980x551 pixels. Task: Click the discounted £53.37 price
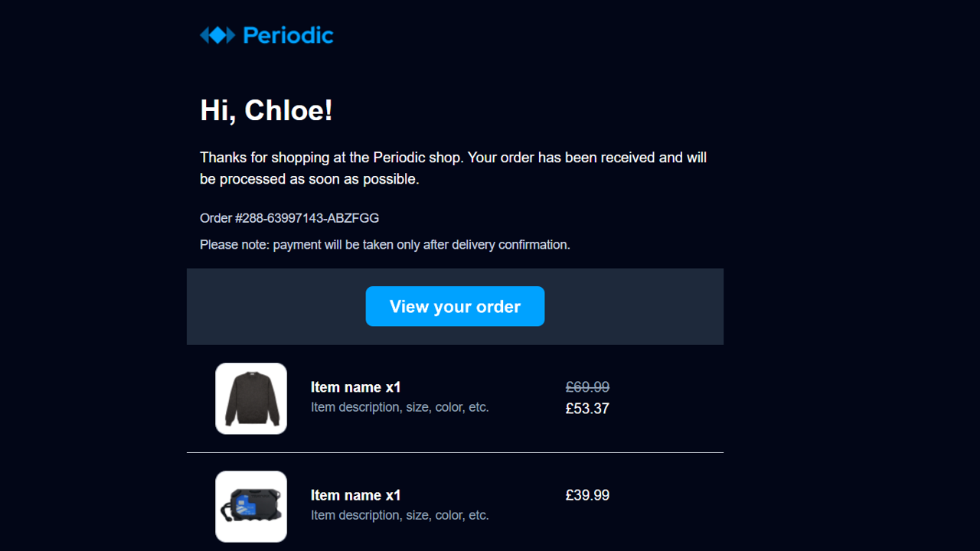click(587, 409)
